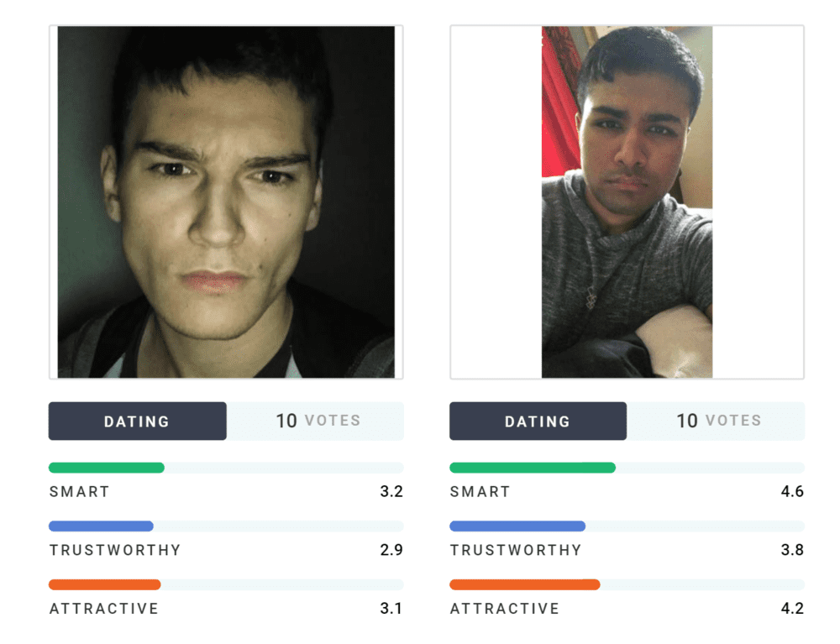Click the 4.2 Attractive score value

point(792,609)
